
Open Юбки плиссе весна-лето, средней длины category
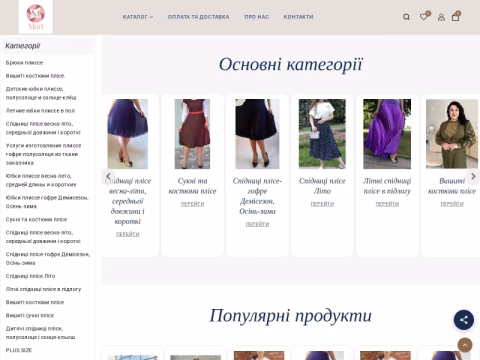pyautogui.click(x=41, y=180)
